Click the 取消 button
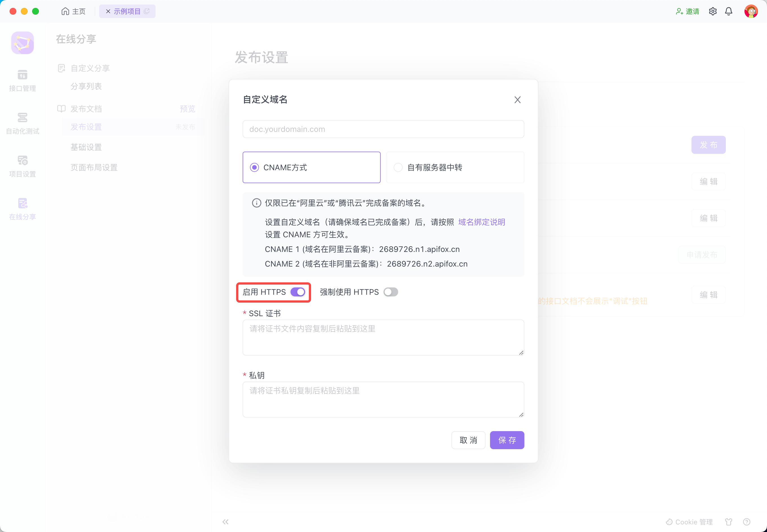The image size is (767, 532). tap(468, 440)
